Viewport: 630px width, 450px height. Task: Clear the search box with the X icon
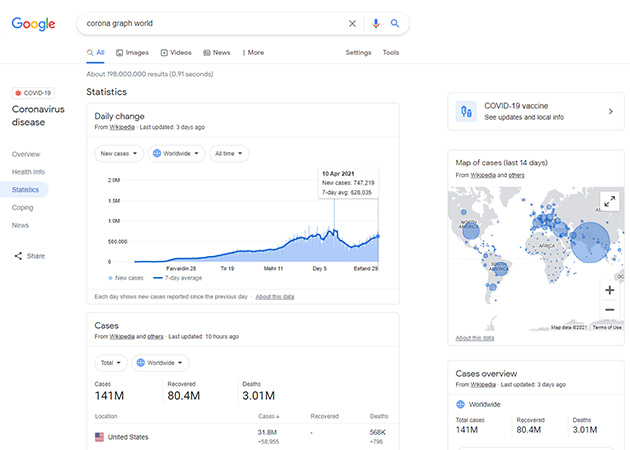[x=352, y=24]
